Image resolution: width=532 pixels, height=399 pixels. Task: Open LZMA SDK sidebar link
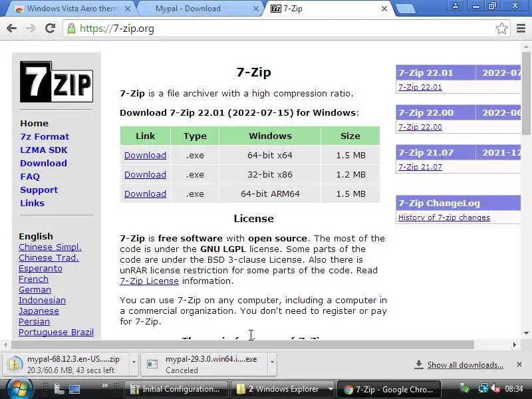(x=44, y=150)
